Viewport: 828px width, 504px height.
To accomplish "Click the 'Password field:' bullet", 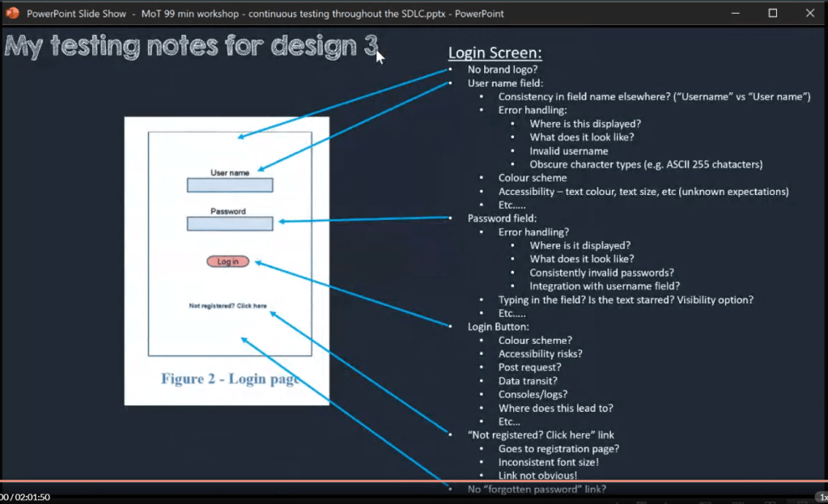I will point(502,218).
